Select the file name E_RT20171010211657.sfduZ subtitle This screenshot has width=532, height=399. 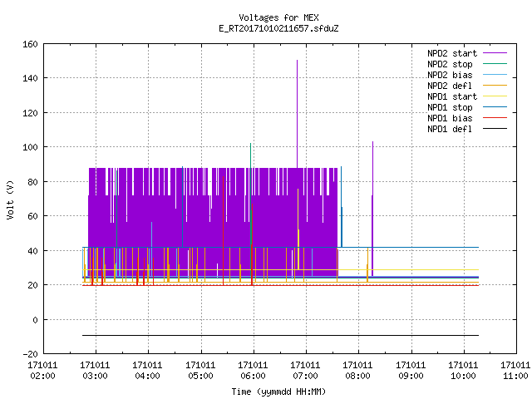pyautogui.click(x=278, y=28)
